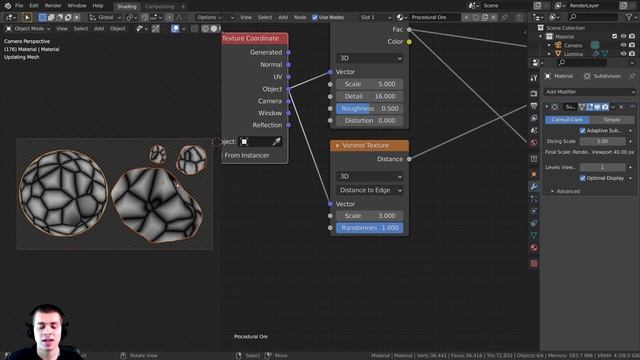
Task: Click From Instancer option
Action: (x=247, y=156)
